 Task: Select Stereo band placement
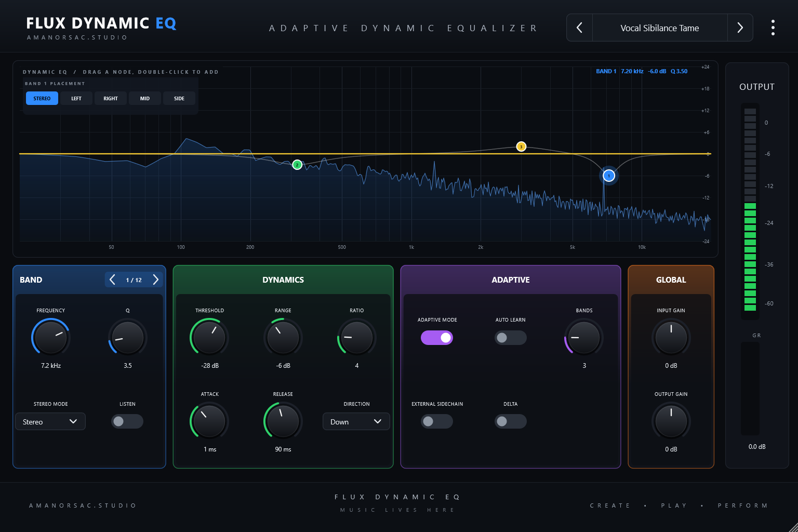point(42,98)
